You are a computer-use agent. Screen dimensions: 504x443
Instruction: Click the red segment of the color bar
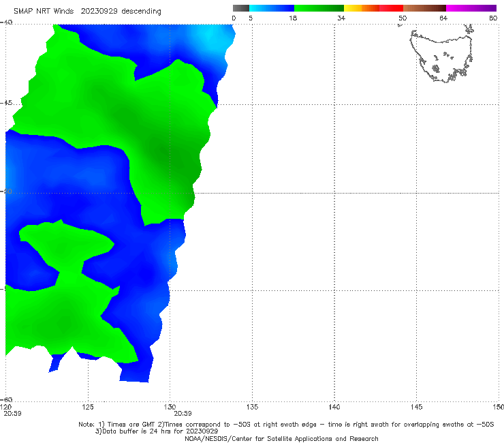pyautogui.click(x=391, y=8)
